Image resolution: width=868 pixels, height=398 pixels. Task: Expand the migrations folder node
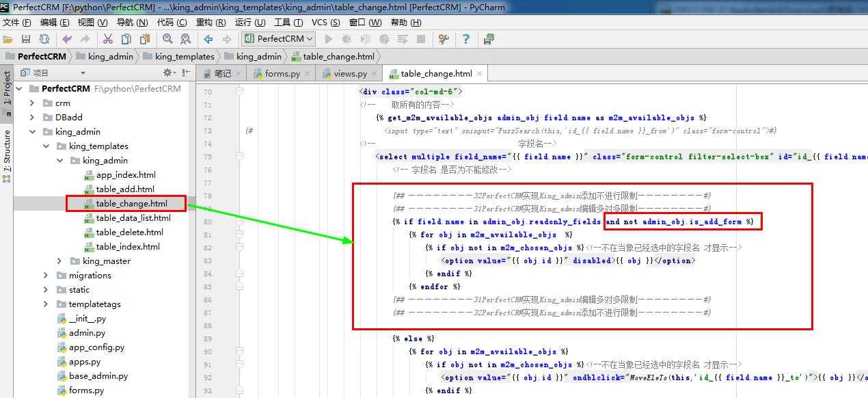[46, 276]
